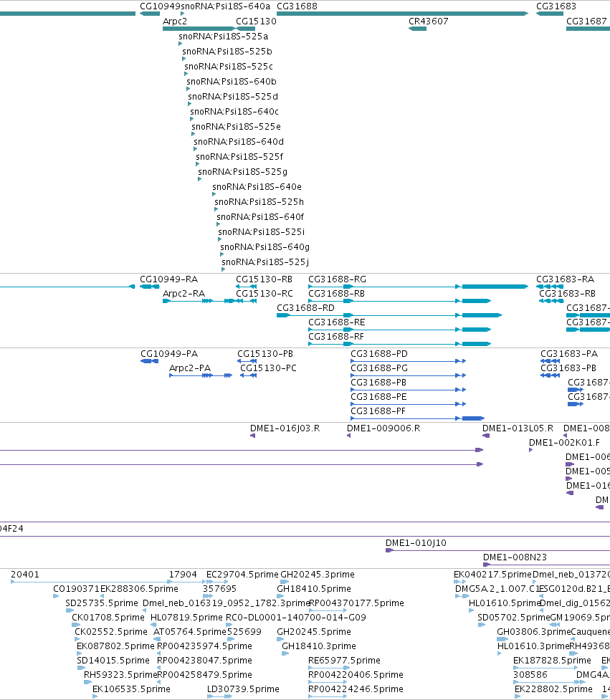Select the DME1-009O06.R clone label

383,428
